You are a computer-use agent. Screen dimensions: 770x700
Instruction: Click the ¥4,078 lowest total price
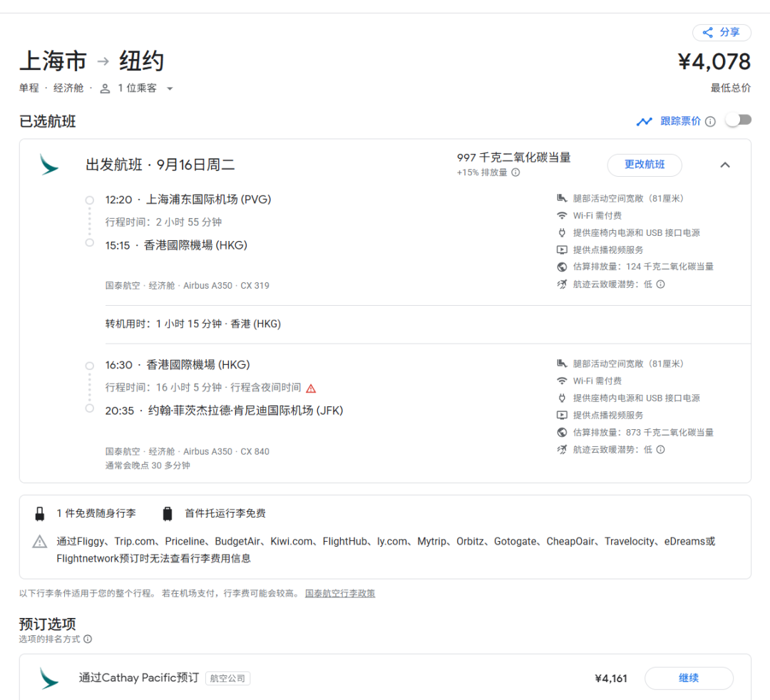714,62
